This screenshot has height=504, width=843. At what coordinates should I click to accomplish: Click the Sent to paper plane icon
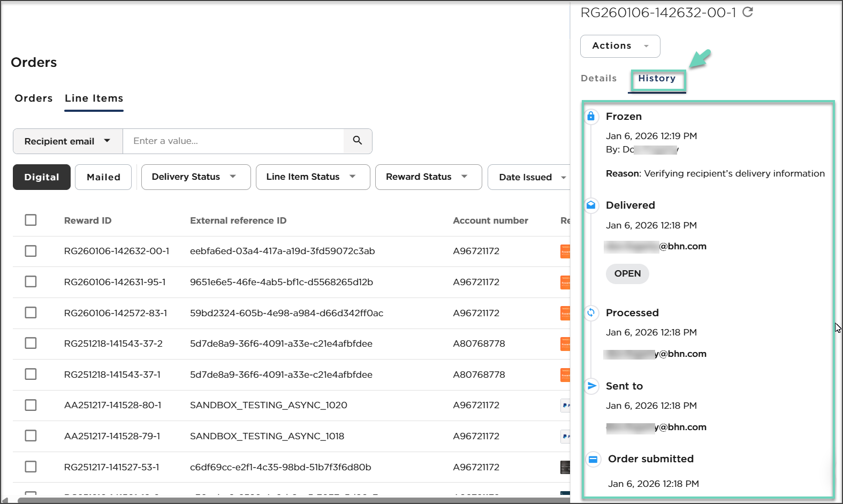591,386
